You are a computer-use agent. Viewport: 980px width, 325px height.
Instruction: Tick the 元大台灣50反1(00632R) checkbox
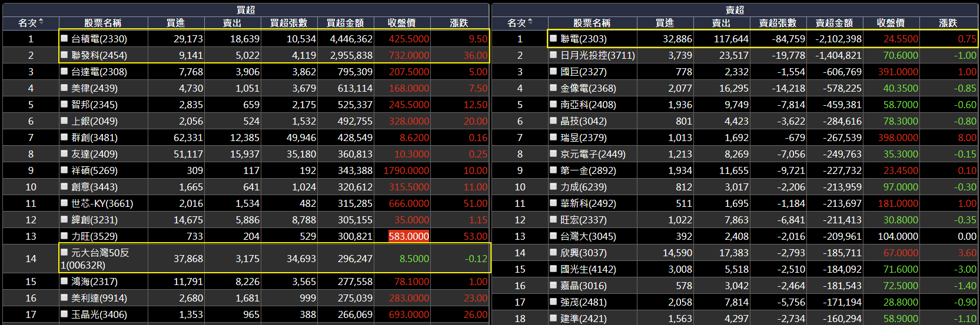click(65, 252)
